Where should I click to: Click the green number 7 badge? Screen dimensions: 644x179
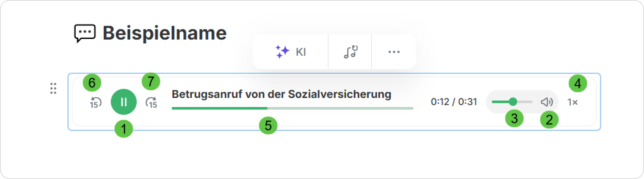point(151,82)
